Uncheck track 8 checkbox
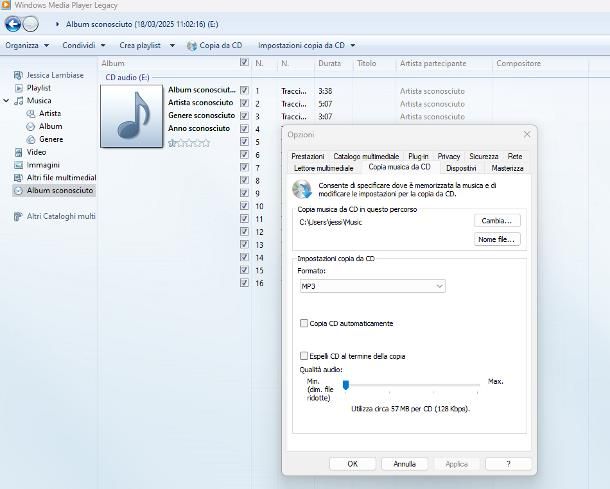610x489 pixels. tap(244, 180)
